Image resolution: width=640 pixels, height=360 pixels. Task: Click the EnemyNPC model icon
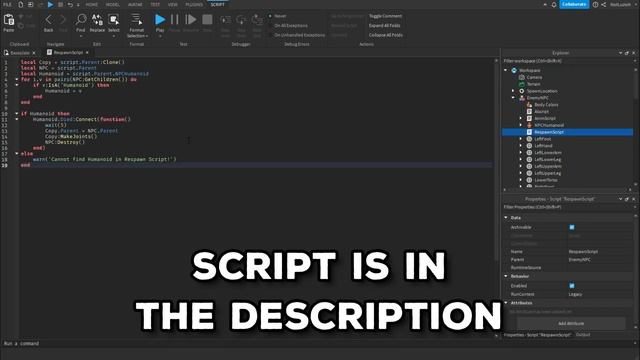(522, 98)
